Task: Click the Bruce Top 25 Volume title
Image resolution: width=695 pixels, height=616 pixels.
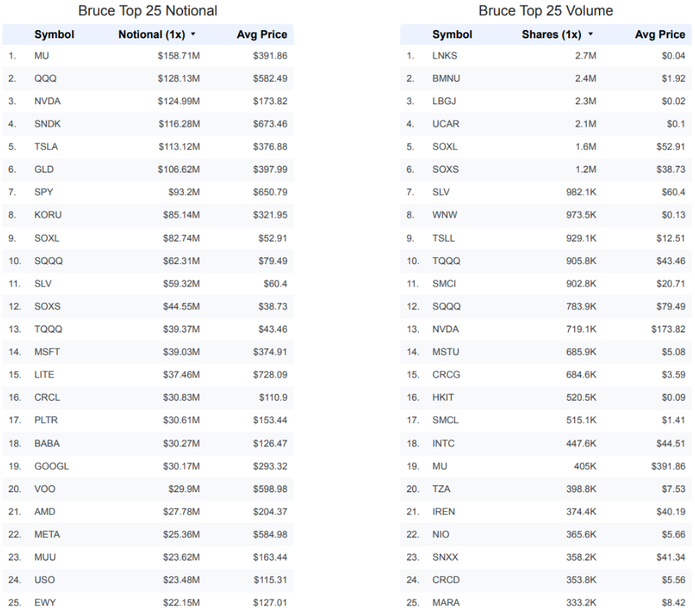Action: [x=546, y=11]
